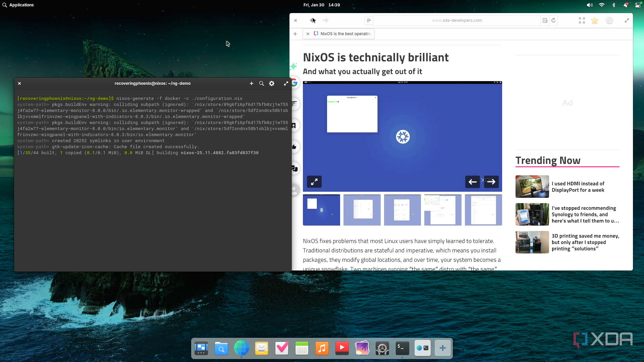Go forward in the browser window
Image resolution: width=644 pixels, height=362 pixels.
(325, 20)
